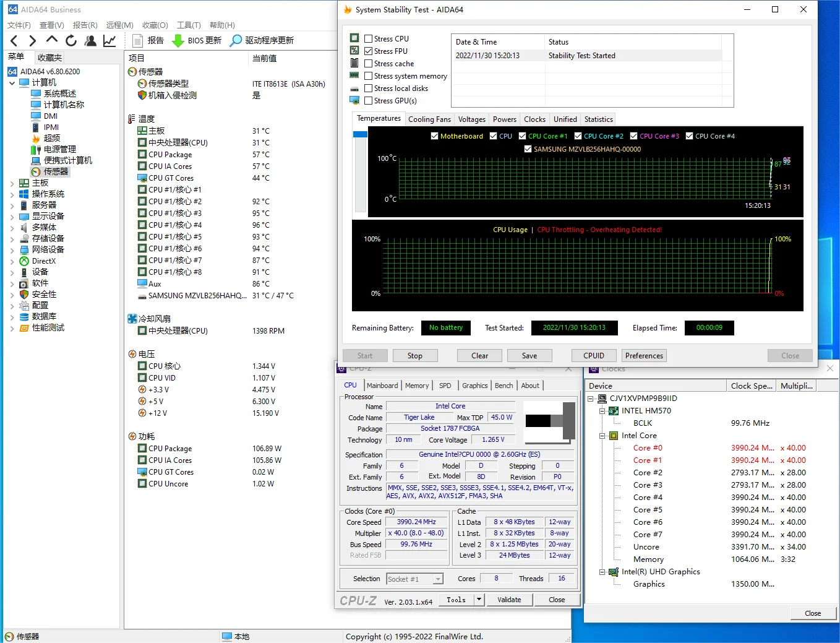Toggle Motherboard graph checkbox
The image size is (840, 643).
(x=435, y=136)
